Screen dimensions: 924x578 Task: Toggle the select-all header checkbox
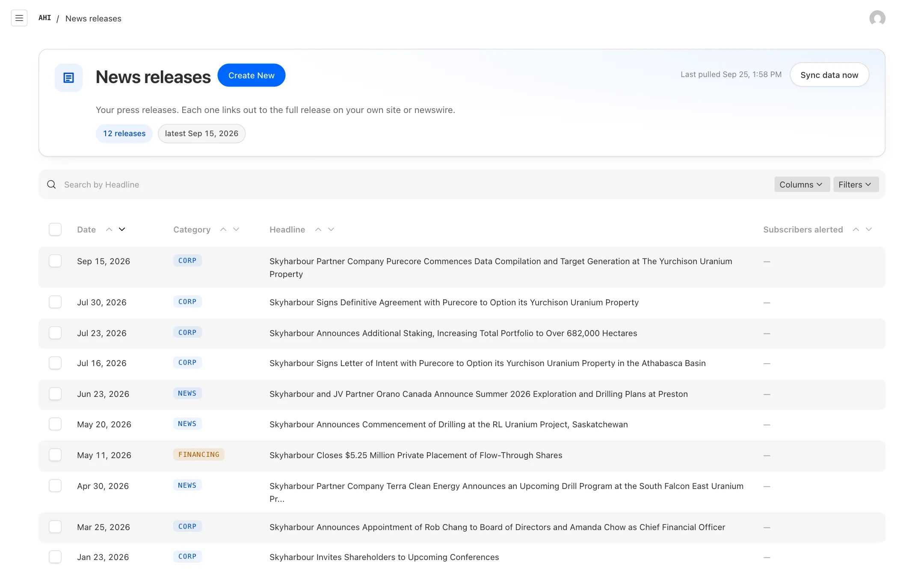click(55, 229)
